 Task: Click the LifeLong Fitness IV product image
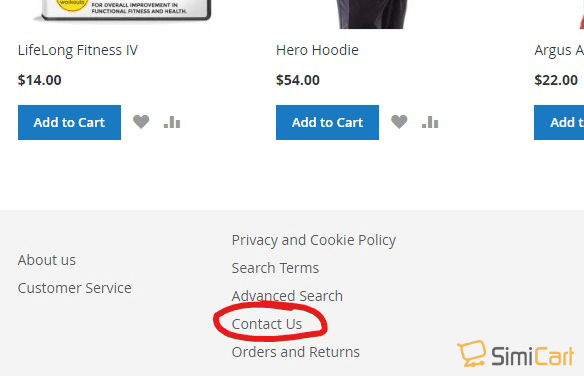[x=123, y=10]
